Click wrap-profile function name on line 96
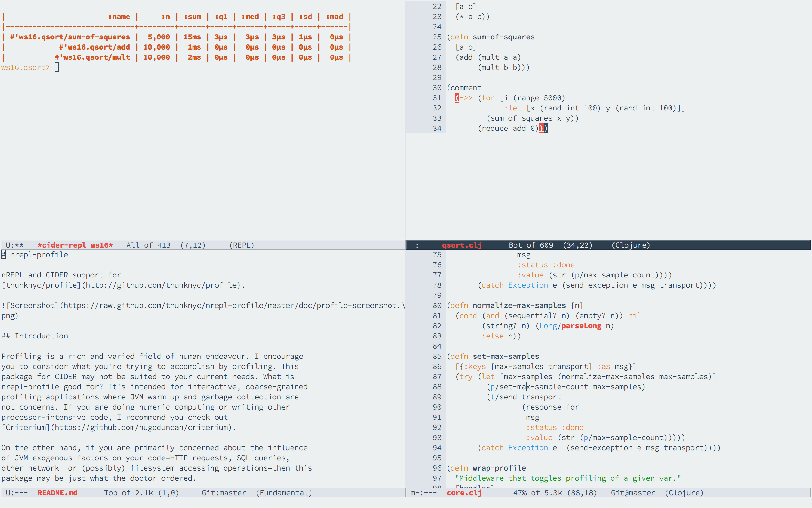The width and height of the screenshot is (812, 508). pos(499,468)
